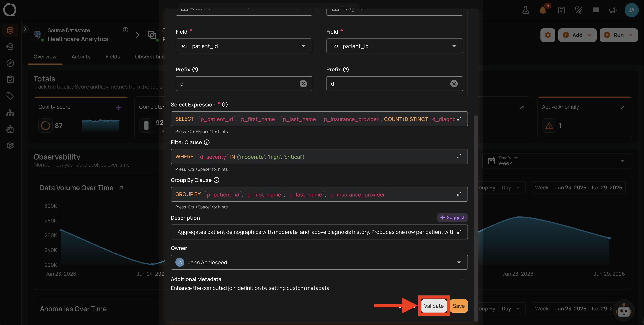The height and width of the screenshot is (325, 644).
Task: Open the document list icon in top bar
Action: tap(562, 10)
